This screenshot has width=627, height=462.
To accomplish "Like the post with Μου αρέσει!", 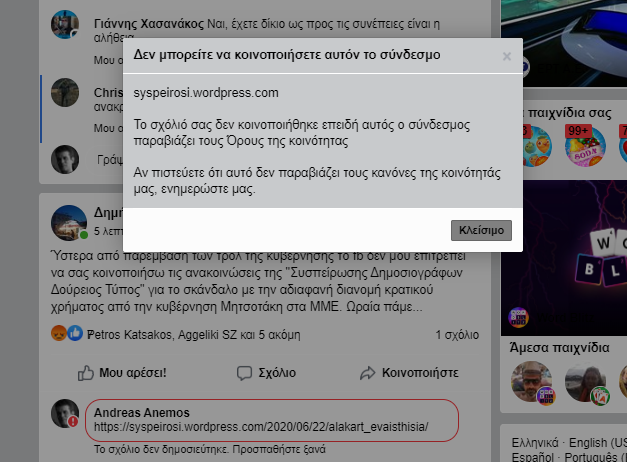I will pyautogui.click(x=122, y=373).
